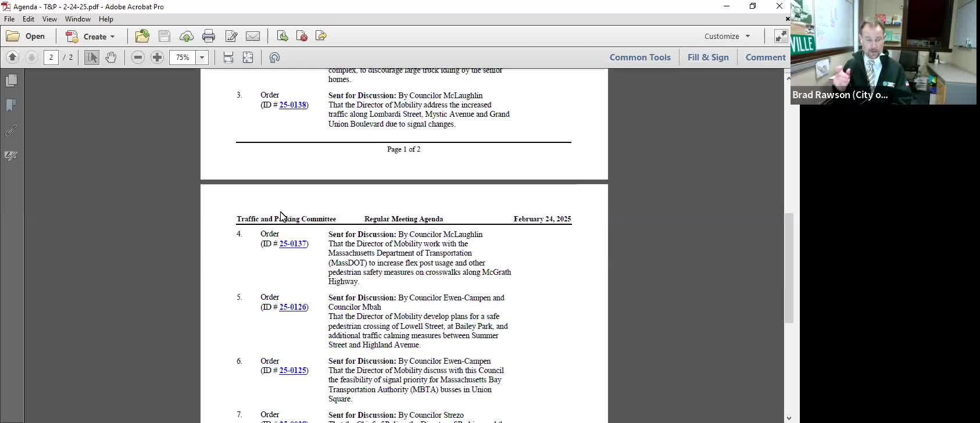This screenshot has height=423, width=980.
Task: Open the View menu
Action: click(x=49, y=19)
